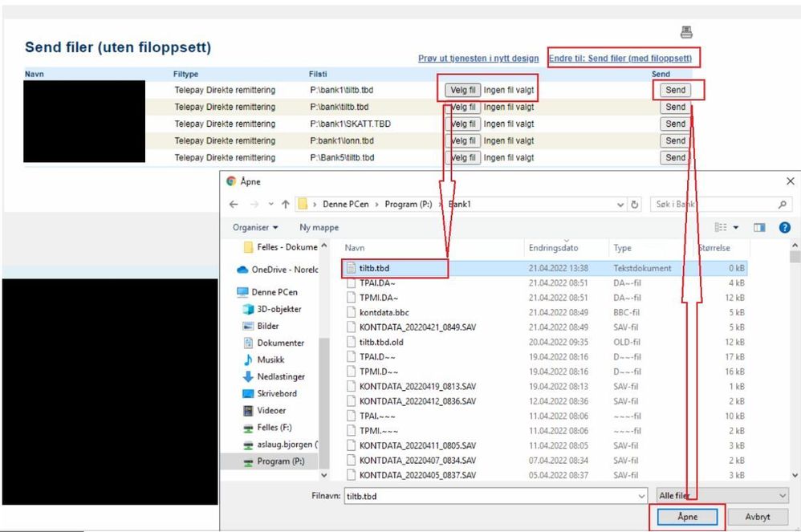Go back with the dialog's left arrow
This screenshot has height=532, width=801.
[234, 205]
